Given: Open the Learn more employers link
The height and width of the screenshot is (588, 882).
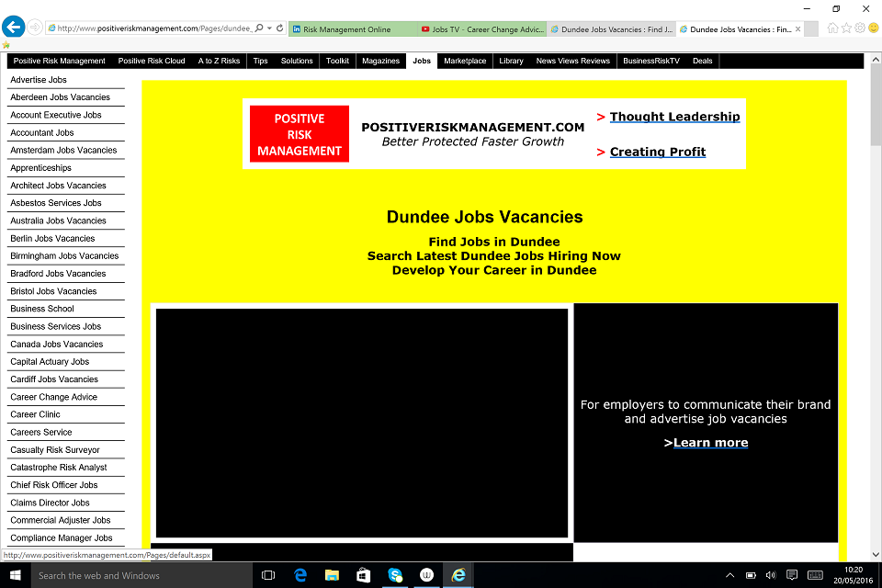Looking at the screenshot, I should pyautogui.click(x=708, y=442).
